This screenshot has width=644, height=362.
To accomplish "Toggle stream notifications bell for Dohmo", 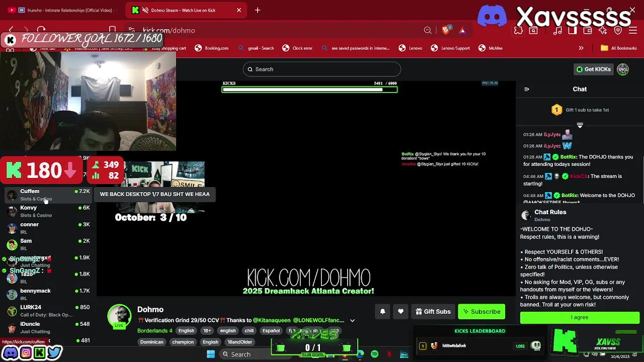I will click(382, 312).
